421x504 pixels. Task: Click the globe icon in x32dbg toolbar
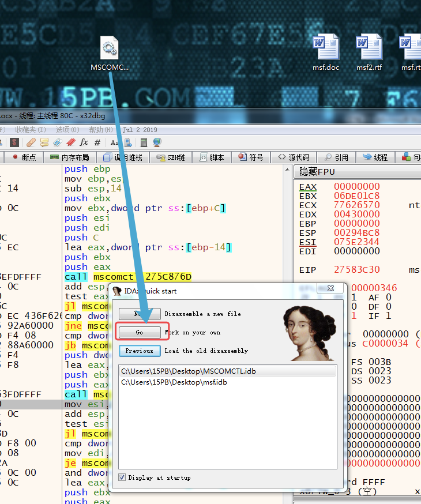[157, 142]
